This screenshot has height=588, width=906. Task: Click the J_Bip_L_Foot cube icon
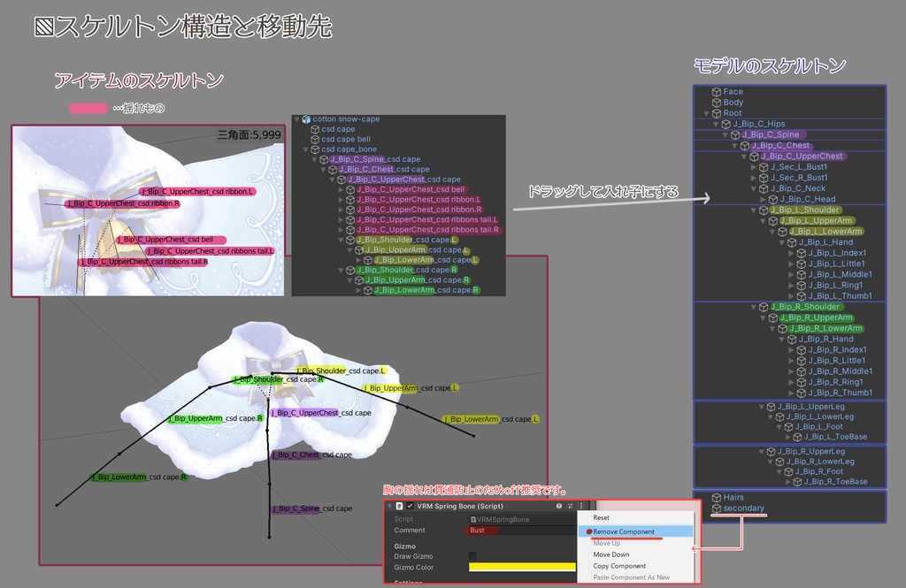(788, 427)
